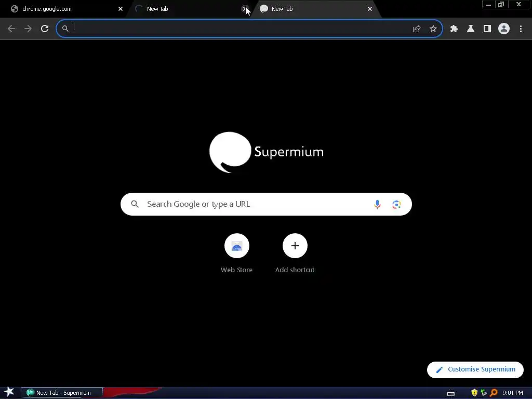Reload the page with the refresh icon

tap(45, 29)
